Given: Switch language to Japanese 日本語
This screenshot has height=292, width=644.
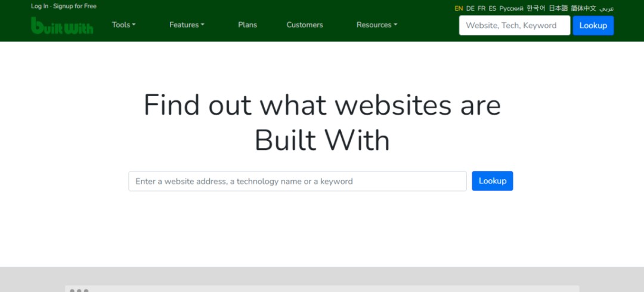Looking at the screenshot, I should click(x=558, y=8).
